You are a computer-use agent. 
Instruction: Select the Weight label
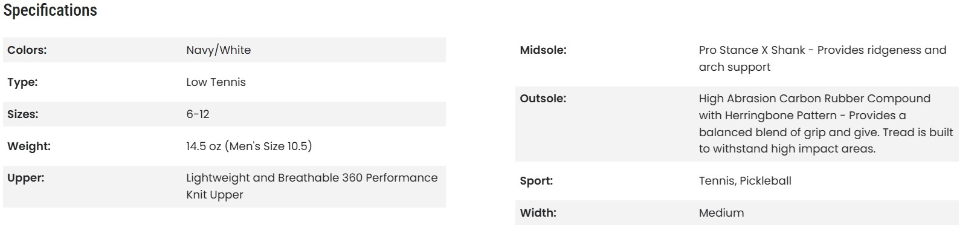click(29, 146)
